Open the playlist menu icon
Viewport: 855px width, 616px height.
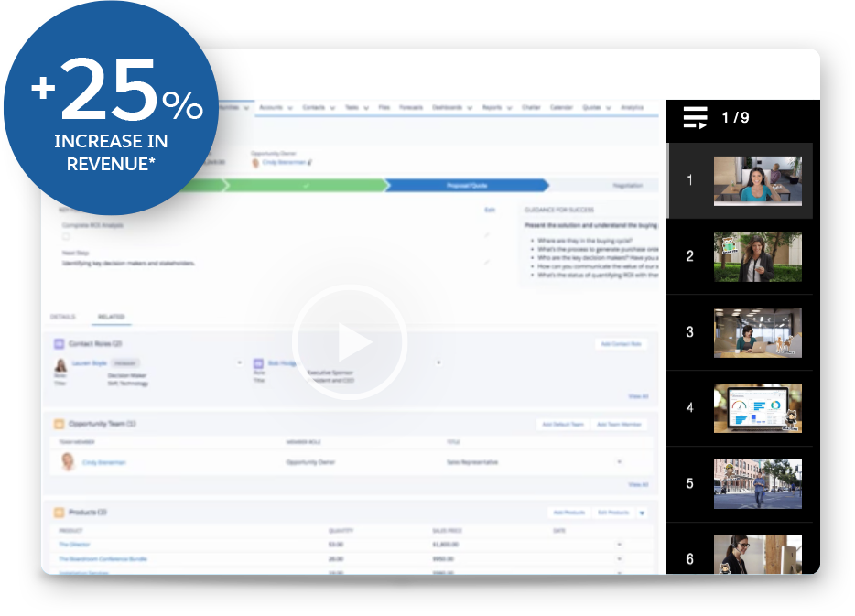click(695, 118)
